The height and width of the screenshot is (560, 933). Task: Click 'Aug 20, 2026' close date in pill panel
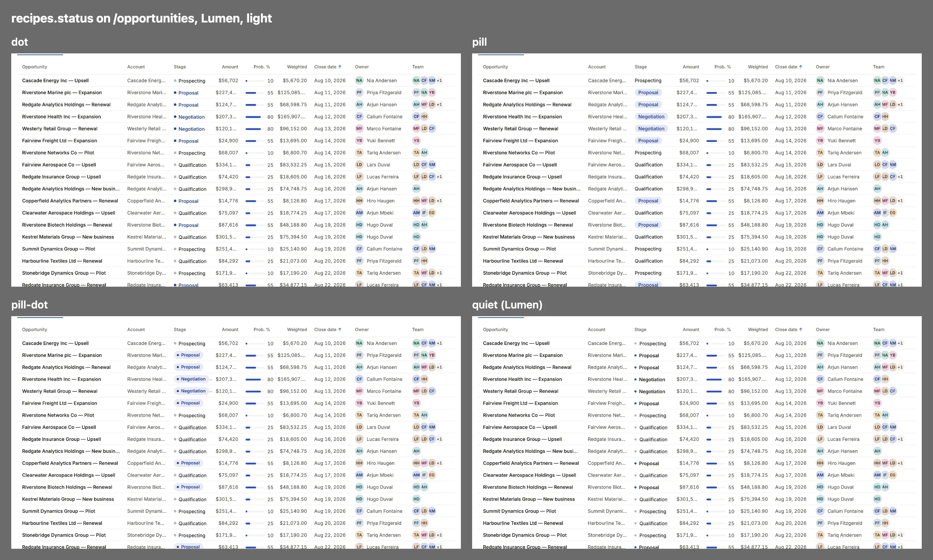pyautogui.click(x=790, y=261)
